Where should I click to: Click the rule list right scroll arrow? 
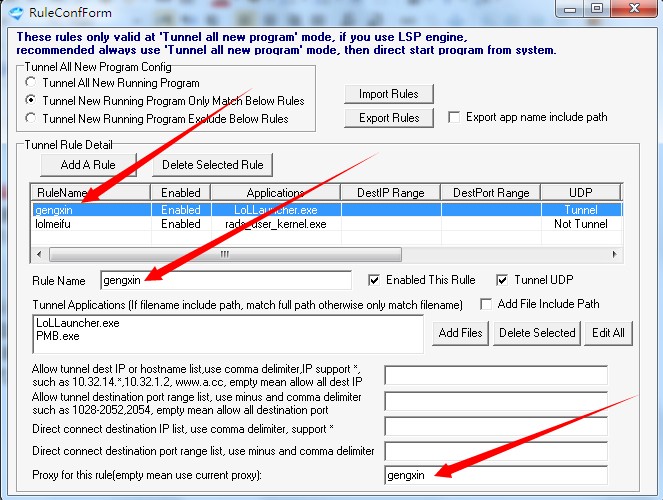[614, 254]
